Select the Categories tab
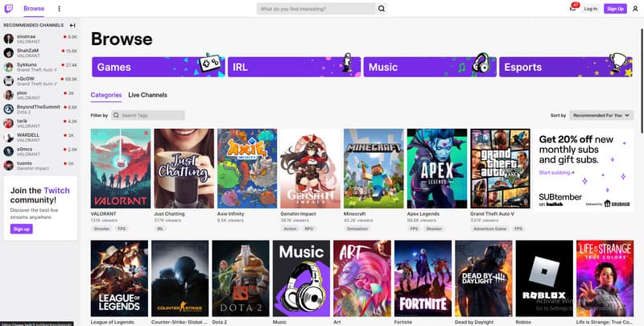Screen dimensions: 644x326 [106, 95]
